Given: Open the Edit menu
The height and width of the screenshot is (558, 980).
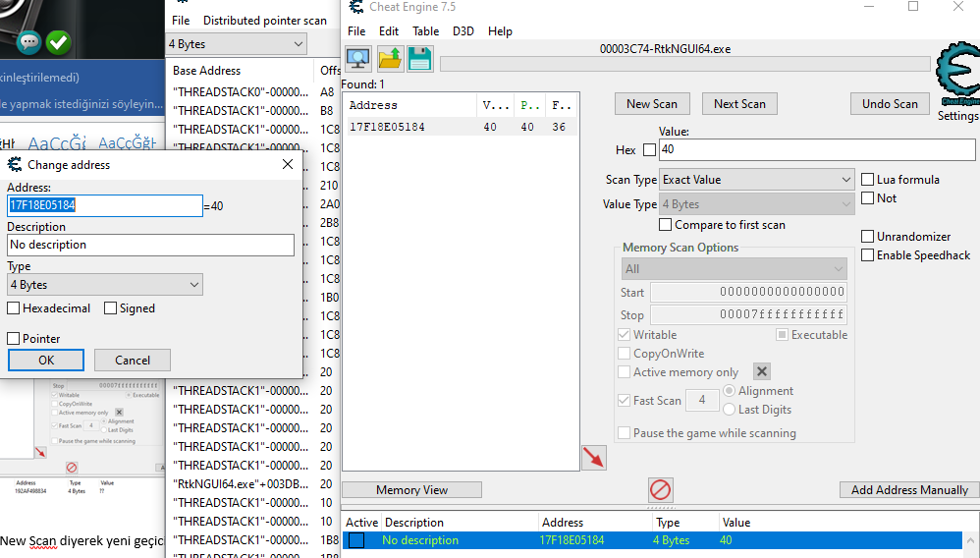Looking at the screenshot, I should [x=389, y=31].
